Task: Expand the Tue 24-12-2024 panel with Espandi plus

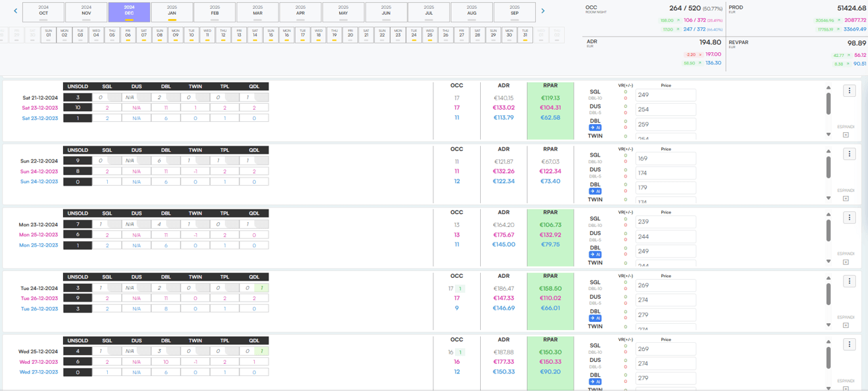Action: 846,325
